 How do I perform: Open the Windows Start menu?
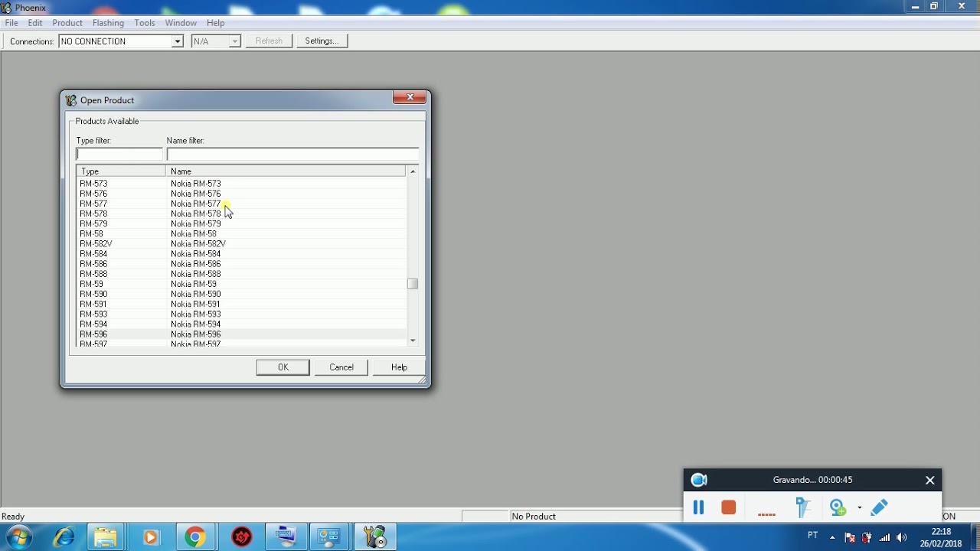click(19, 537)
